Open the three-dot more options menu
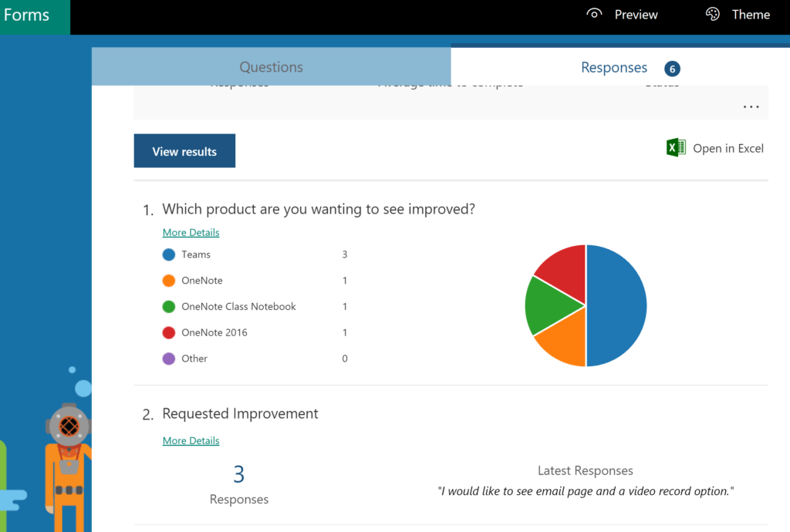This screenshot has height=532, width=790. coord(751,106)
